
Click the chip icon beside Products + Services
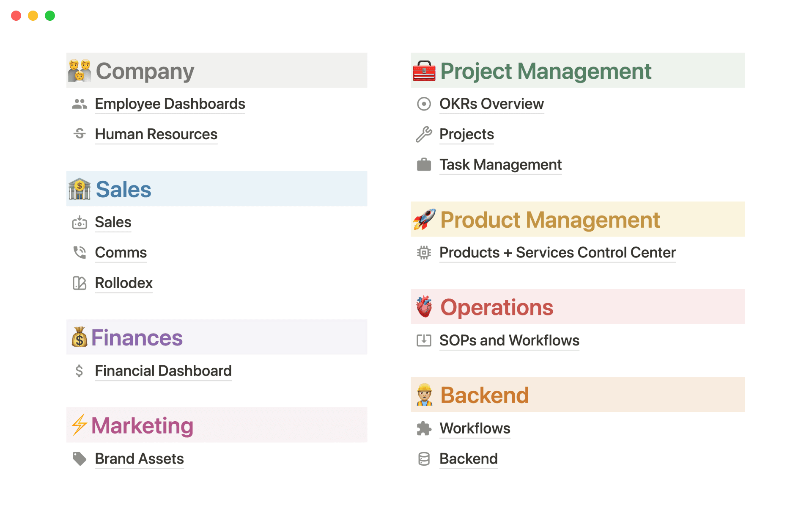pyautogui.click(x=424, y=253)
